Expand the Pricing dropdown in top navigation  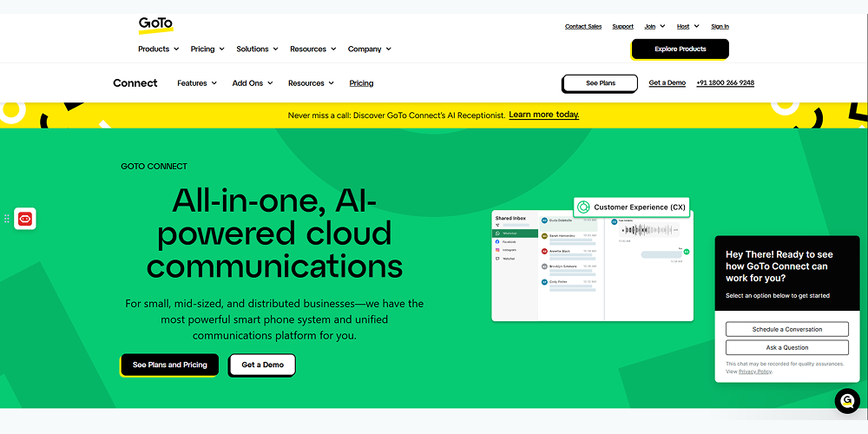coord(207,49)
